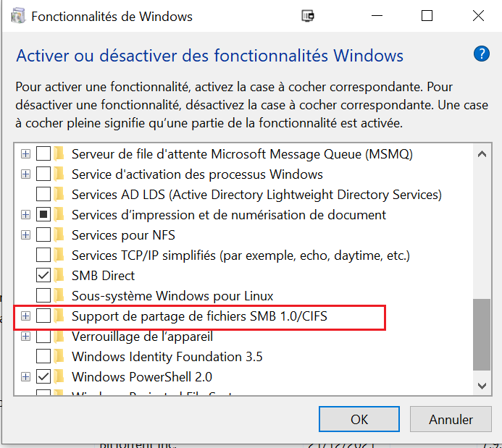
Task: Click the Annuler button
Action: click(451, 419)
